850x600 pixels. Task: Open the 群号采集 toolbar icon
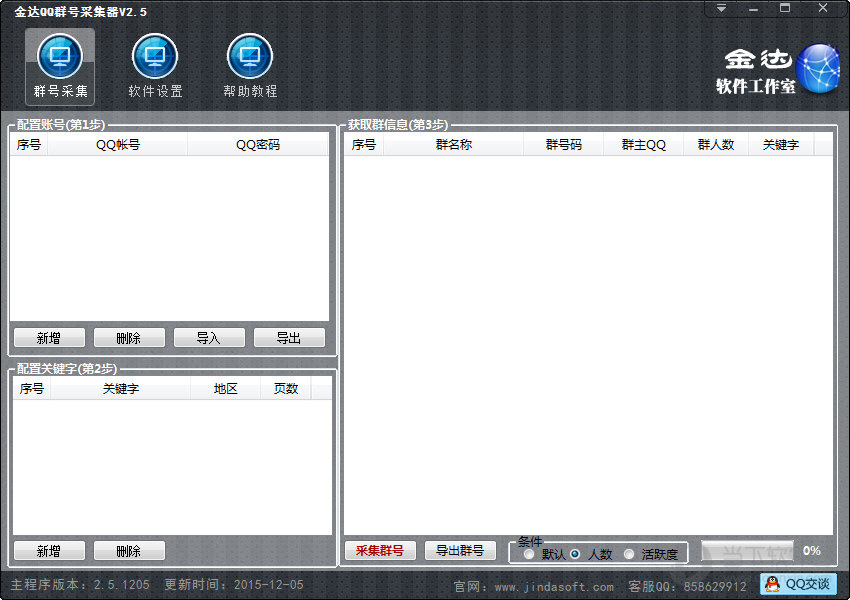[x=60, y=57]
